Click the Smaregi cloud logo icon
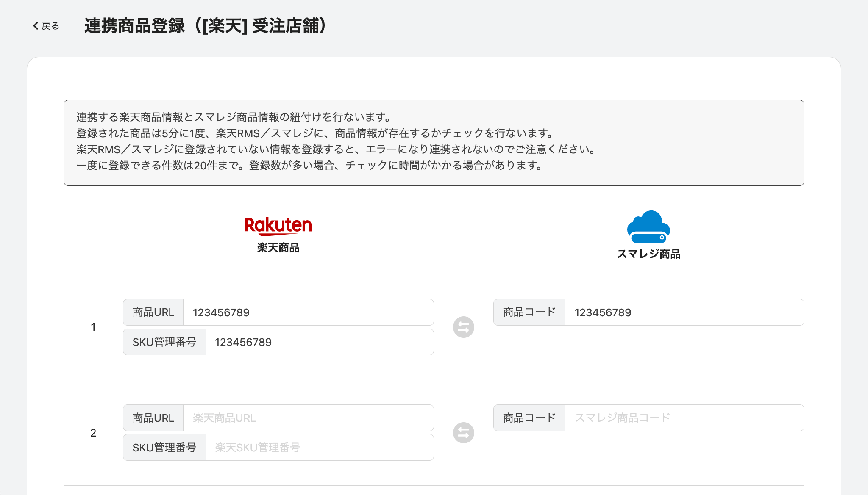 click(648, 227)
